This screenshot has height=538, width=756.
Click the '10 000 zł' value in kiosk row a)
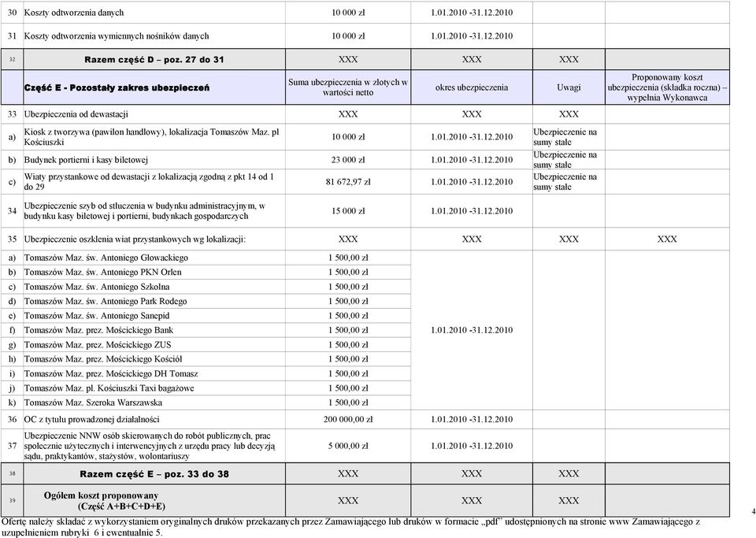[x=348, y=137]
